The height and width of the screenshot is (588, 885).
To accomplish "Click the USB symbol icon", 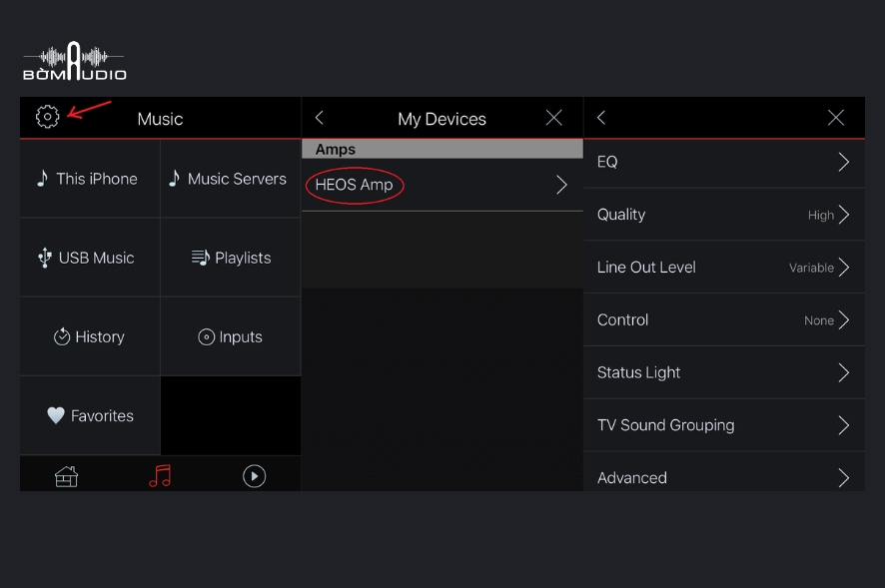I will [x=45, y=258].
